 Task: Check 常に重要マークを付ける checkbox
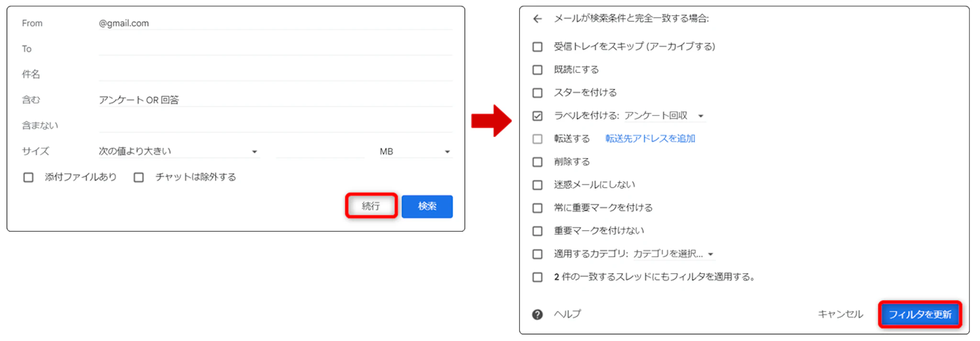pos(537,208)
